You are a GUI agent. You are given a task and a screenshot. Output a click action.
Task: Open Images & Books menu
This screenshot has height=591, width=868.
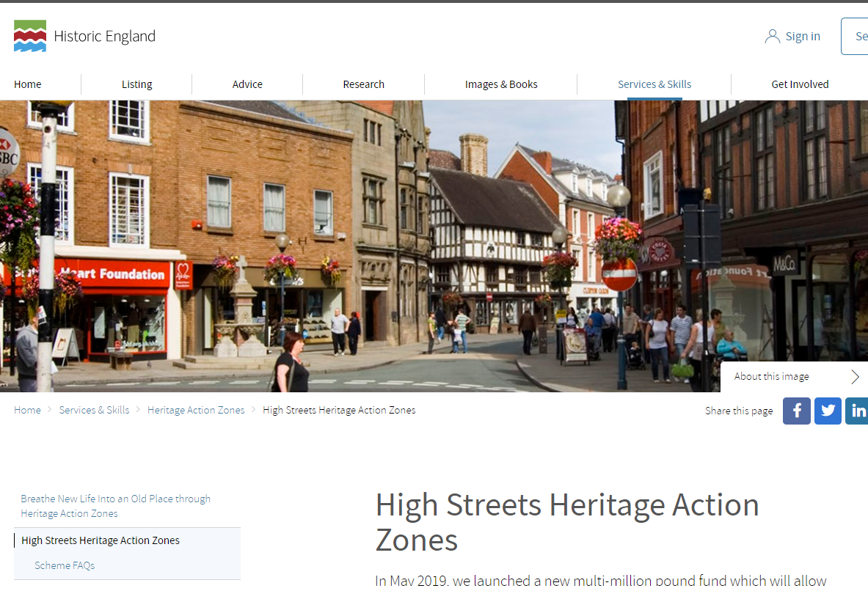click(x=501, y=84)
